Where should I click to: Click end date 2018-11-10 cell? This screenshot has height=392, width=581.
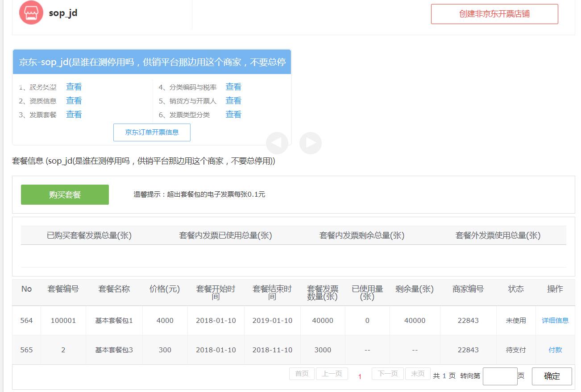[x=272, y=350]
